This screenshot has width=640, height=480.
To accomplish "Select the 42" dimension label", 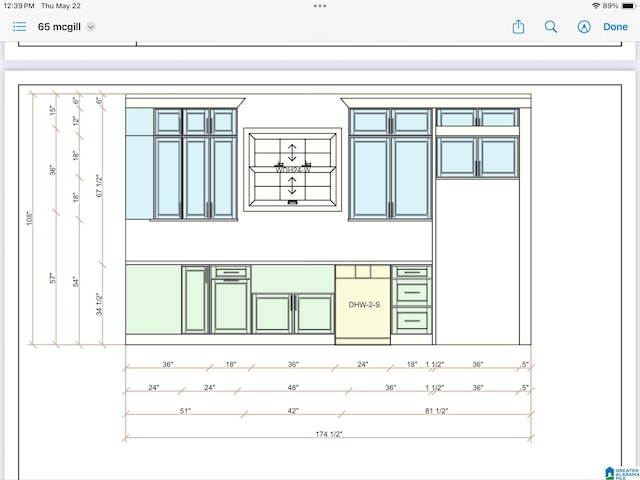I will pyautogui.click(x=293, y=411).
